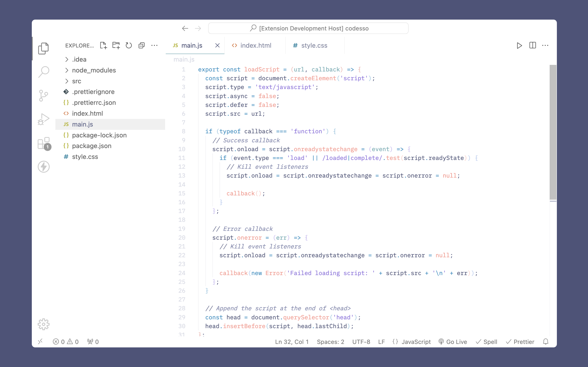Screen dimensions: 588x367
Task: Expand the .idea folder
Action: point(79,59)
